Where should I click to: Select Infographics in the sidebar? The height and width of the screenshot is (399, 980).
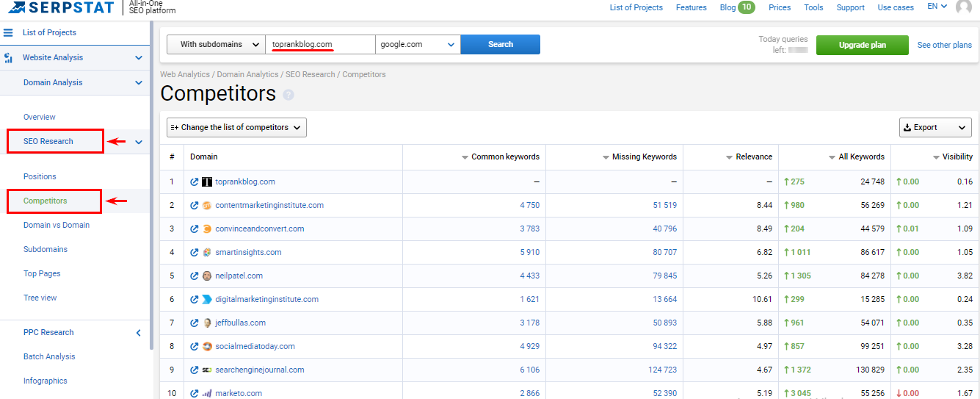[46, 381]
